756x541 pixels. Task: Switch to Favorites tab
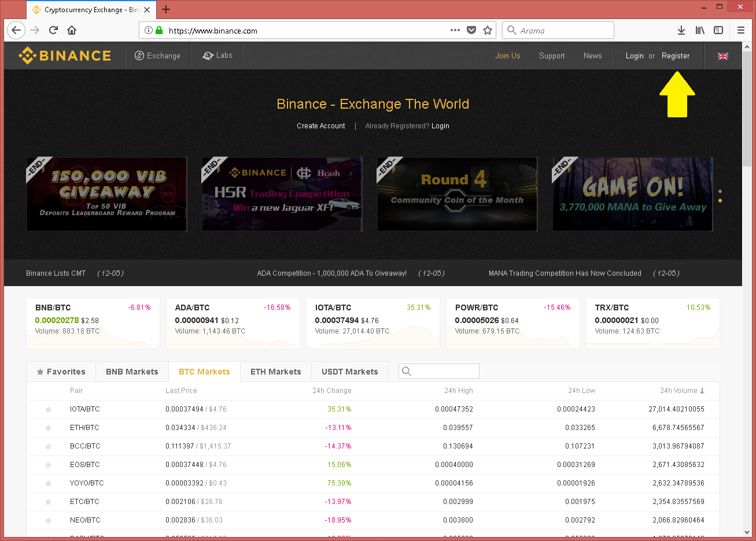click(x=61, y=372)
